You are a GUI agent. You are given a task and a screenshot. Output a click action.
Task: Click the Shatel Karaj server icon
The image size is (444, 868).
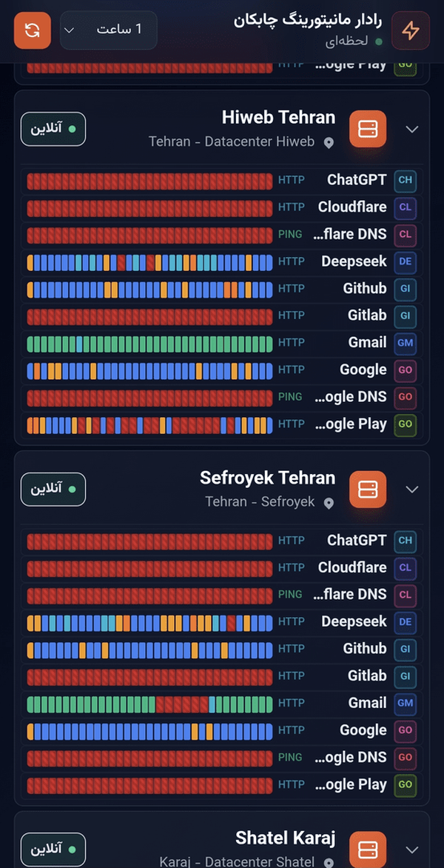(368, 849)
